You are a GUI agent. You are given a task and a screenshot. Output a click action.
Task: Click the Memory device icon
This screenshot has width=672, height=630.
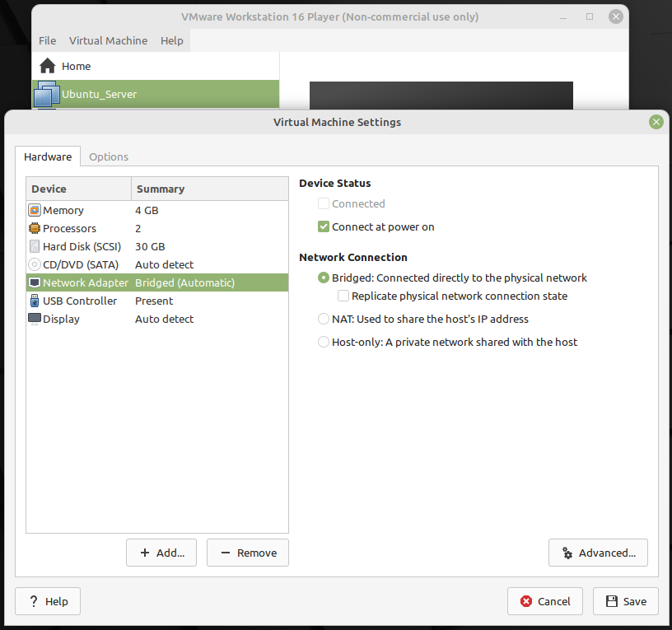click(35, 210)
